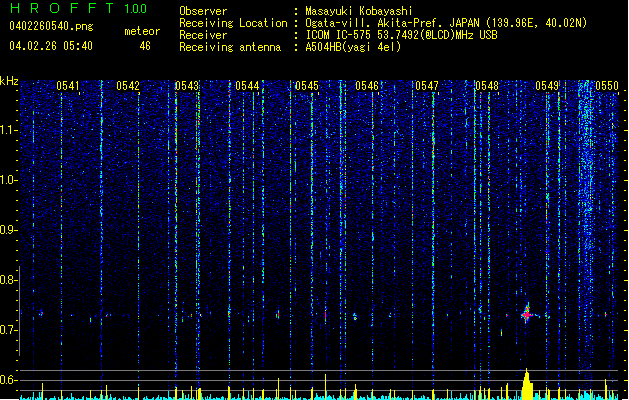The width and height of the screenshot is (629, 400).
Task: Click the meteor count 46
Action: coord(145,46)
